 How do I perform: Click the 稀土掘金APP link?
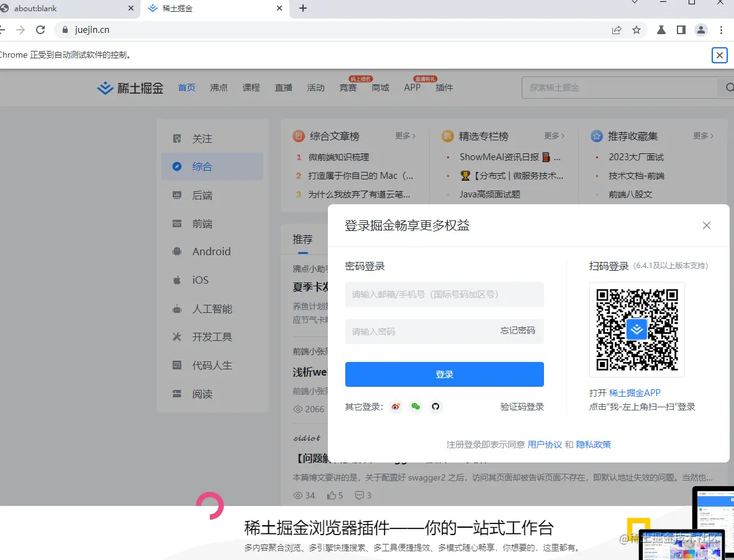point(635,393)
